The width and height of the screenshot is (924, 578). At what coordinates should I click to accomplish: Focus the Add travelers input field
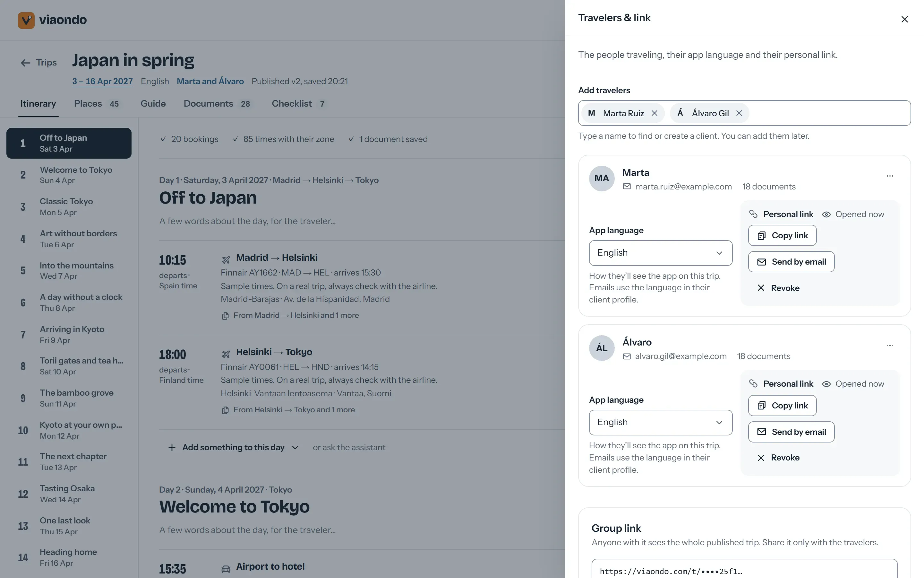744,113
